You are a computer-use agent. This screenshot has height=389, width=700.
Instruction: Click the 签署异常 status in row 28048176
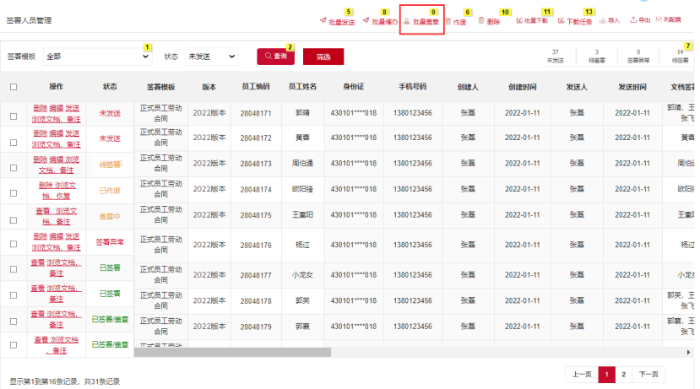click(110, 242)
